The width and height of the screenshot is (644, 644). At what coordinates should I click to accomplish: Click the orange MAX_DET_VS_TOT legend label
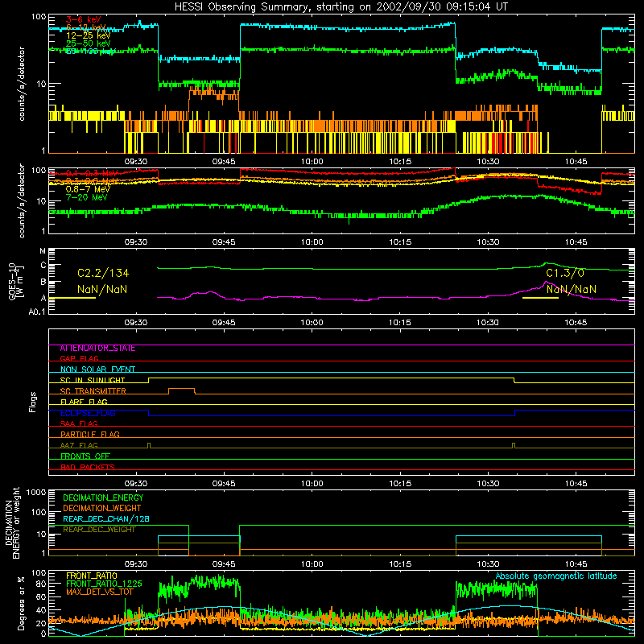(100, 592)
